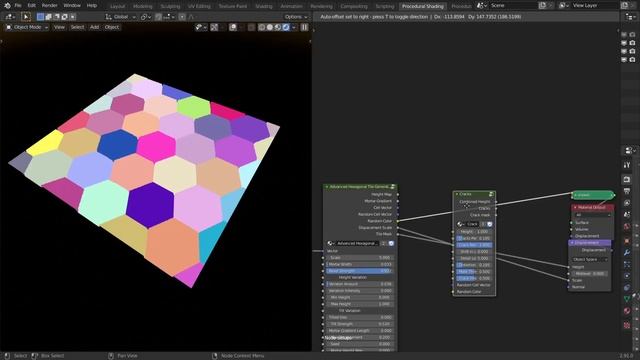Open the viewport View menu
640x360 pixels.
[x=59, y=27]
